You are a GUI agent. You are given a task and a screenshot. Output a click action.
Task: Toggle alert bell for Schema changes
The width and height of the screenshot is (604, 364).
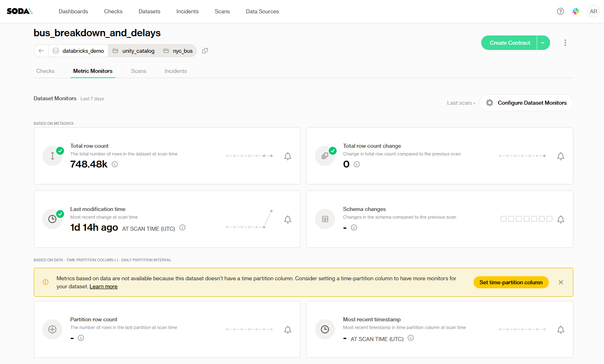(561, 219)
